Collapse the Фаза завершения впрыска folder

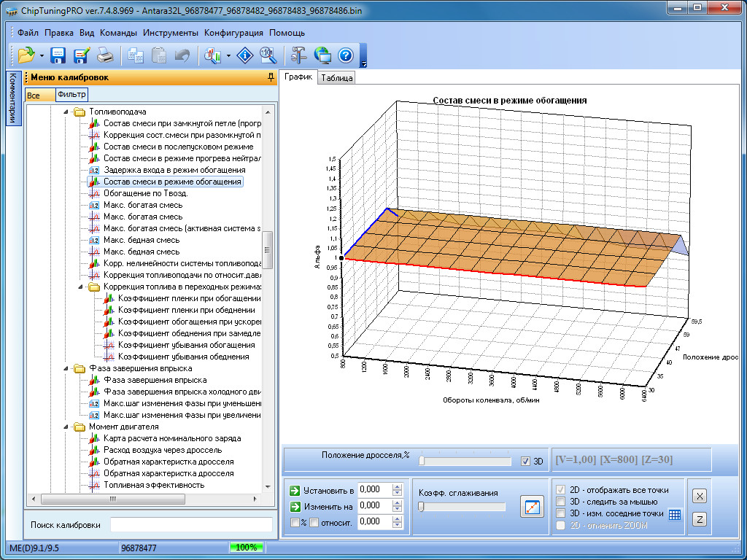pos(66,369)
